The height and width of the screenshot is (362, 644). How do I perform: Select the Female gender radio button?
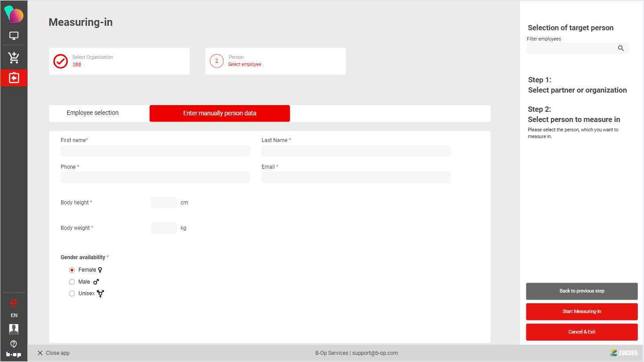(x=72, y=270)
